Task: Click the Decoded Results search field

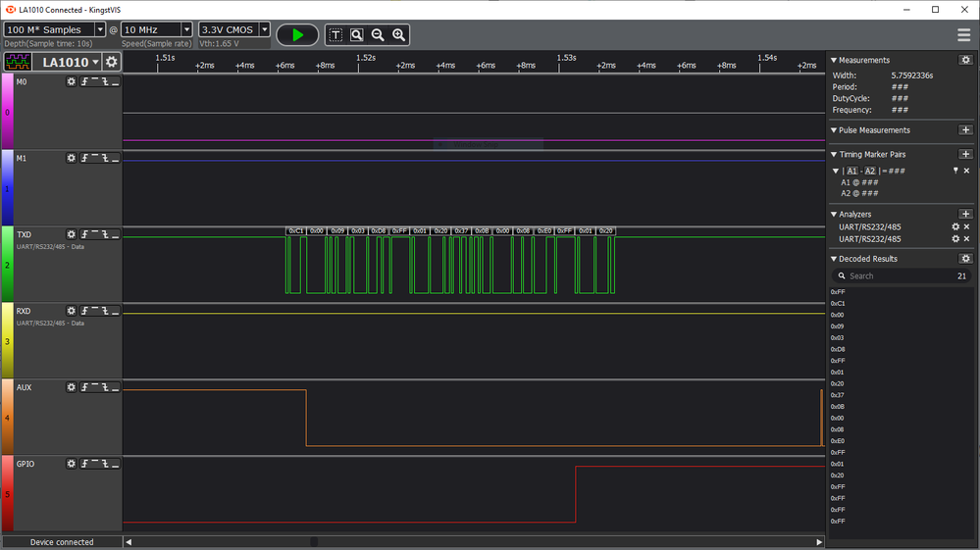Action: (x=902, y=275)
